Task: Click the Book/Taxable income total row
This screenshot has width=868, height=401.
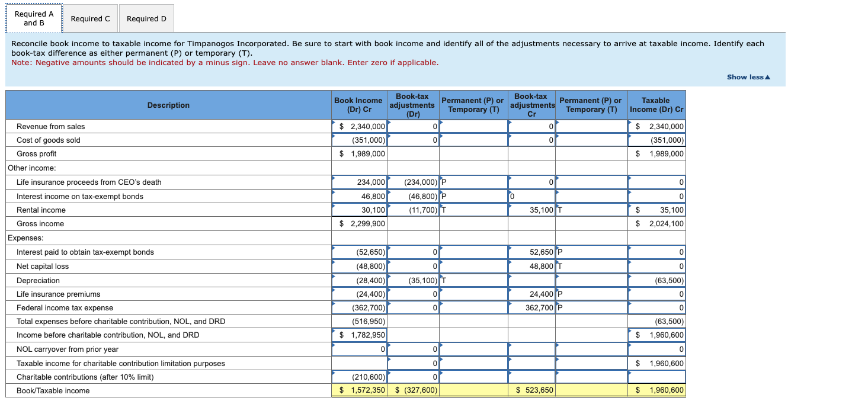Action: 358,390
